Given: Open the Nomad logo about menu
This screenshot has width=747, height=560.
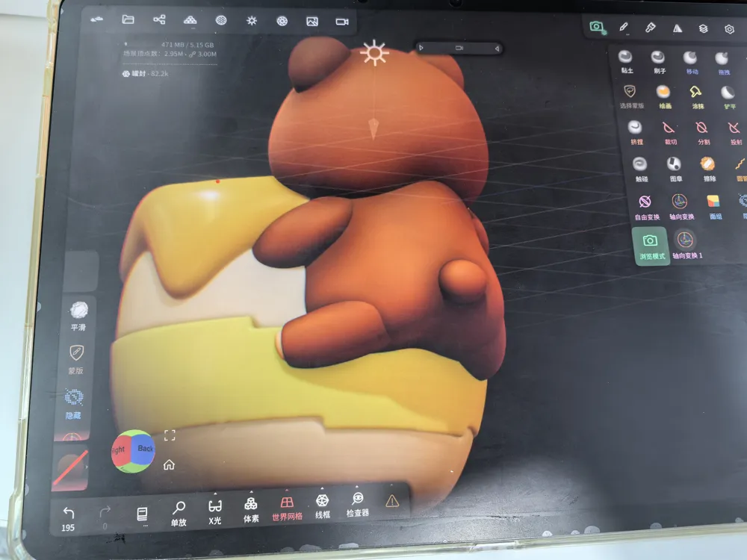Looking at the screenshot, I should pyautogui.click(x=96, y=19).
